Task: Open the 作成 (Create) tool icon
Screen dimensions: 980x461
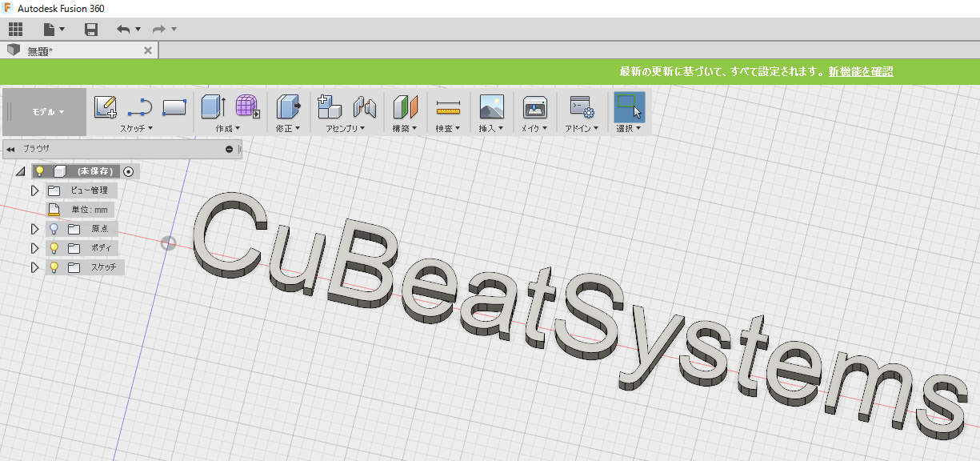Action: pyautogui.click(x=210, y=105)
